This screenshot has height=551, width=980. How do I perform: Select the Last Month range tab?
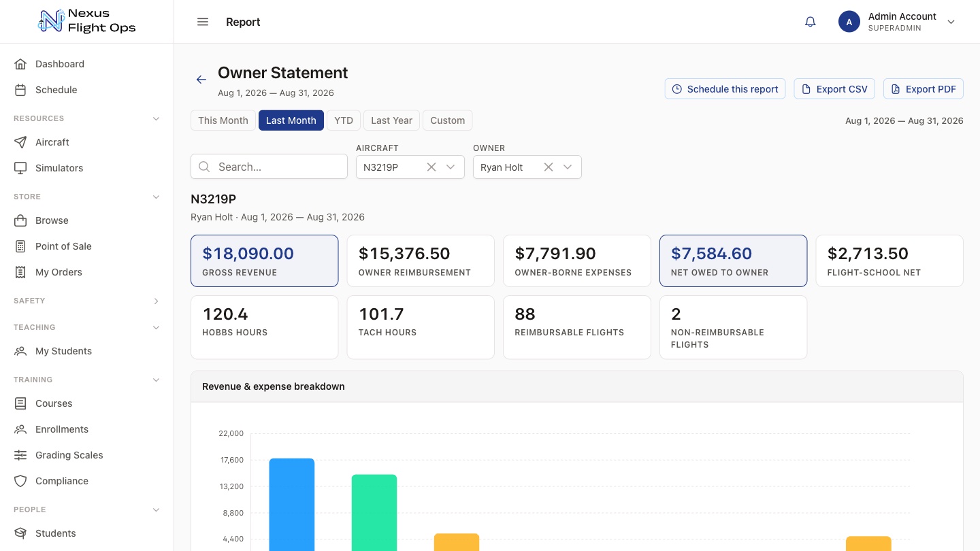point(291,120)
